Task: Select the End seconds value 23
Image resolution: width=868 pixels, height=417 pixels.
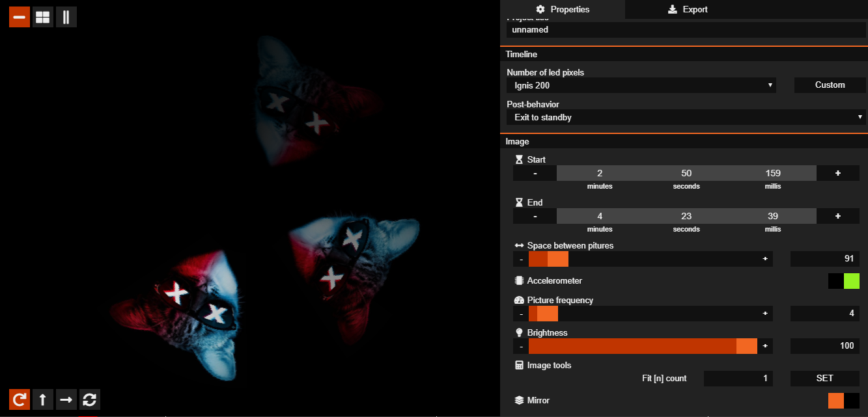Action: (686, 216)
